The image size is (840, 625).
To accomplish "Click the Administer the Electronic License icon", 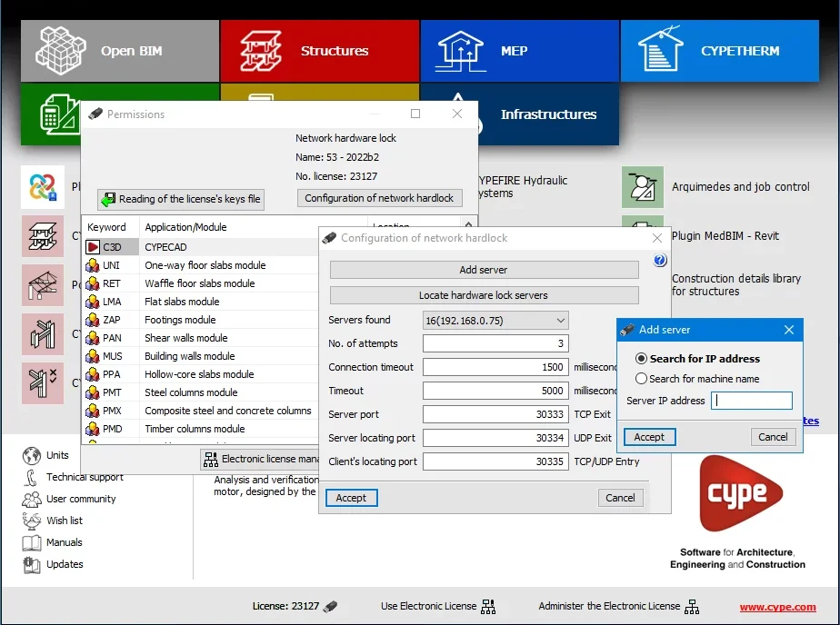I will coord(692,606).
